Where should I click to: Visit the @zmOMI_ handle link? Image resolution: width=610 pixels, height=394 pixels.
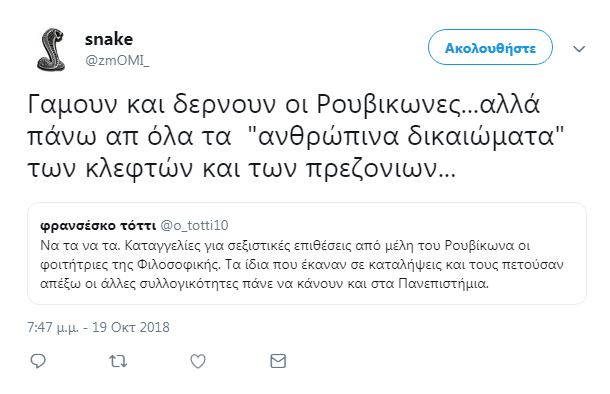(x=117, y=61)
